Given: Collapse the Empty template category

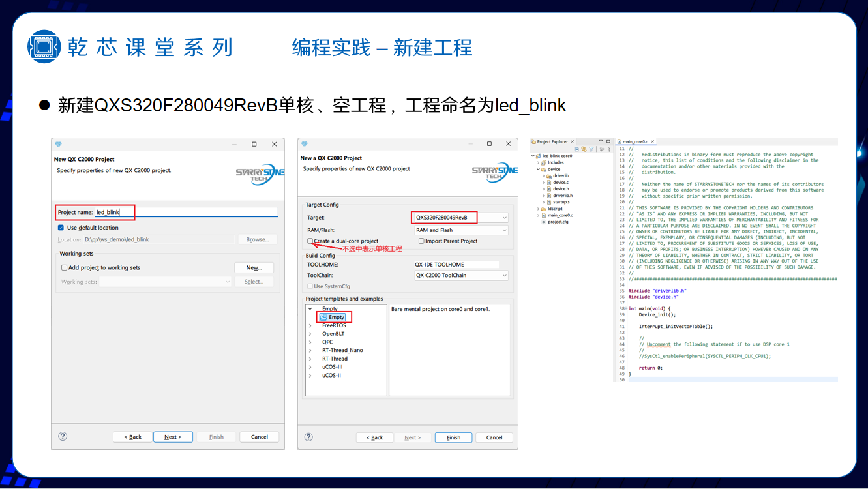Looking at the screenshot, I should (x=310, y=308).
